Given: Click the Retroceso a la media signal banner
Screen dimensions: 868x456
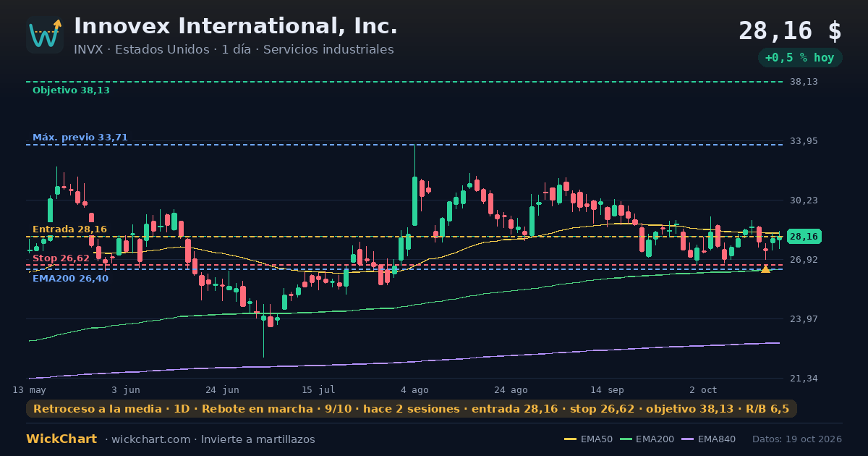Looking at the screenshot, I should 412,409.
